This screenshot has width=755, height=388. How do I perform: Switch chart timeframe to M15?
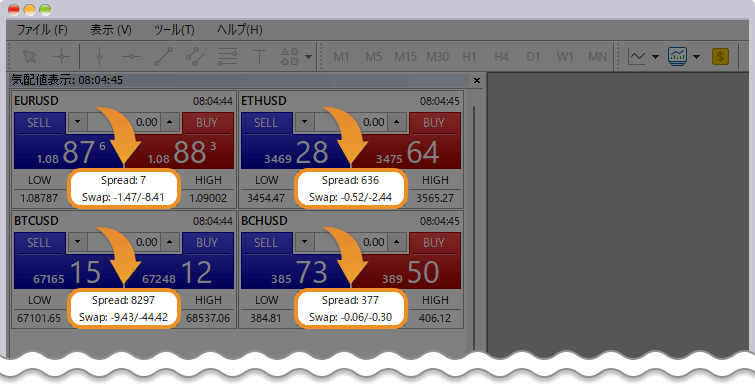tap(405, 57)
